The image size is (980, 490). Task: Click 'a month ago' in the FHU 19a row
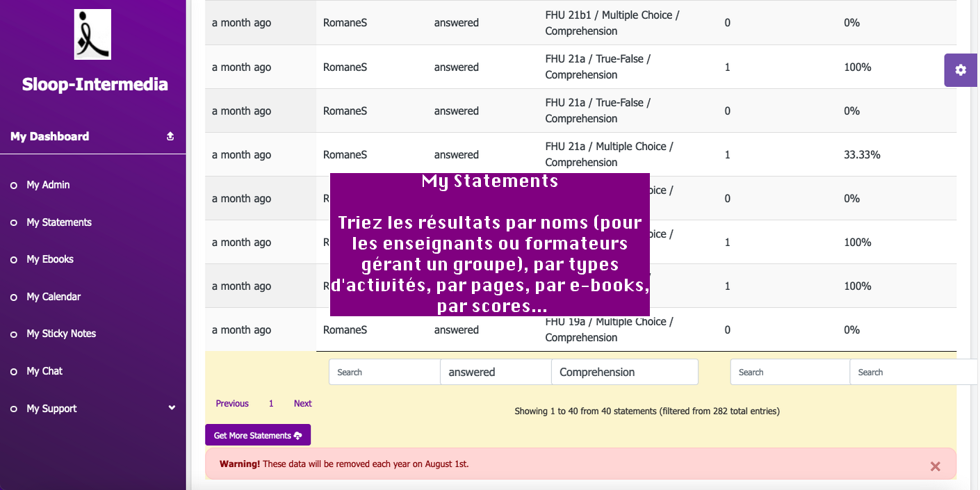point(241,330)
